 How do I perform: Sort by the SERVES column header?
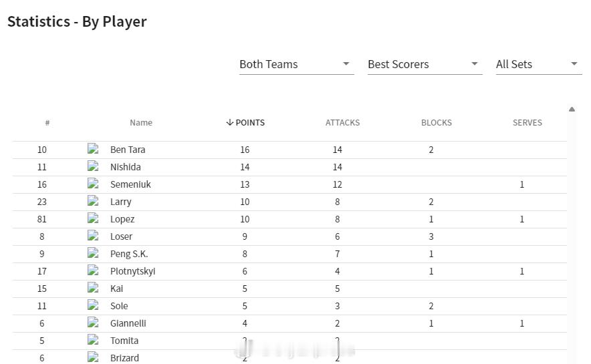pos(527,122)
